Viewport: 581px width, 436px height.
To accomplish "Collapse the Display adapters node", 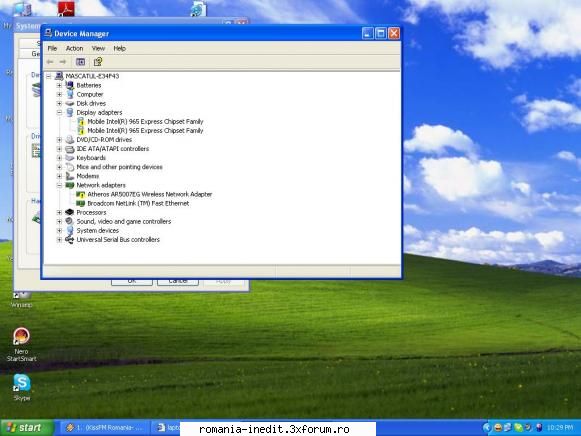I will pyautogui.click(x=59, y=112).
